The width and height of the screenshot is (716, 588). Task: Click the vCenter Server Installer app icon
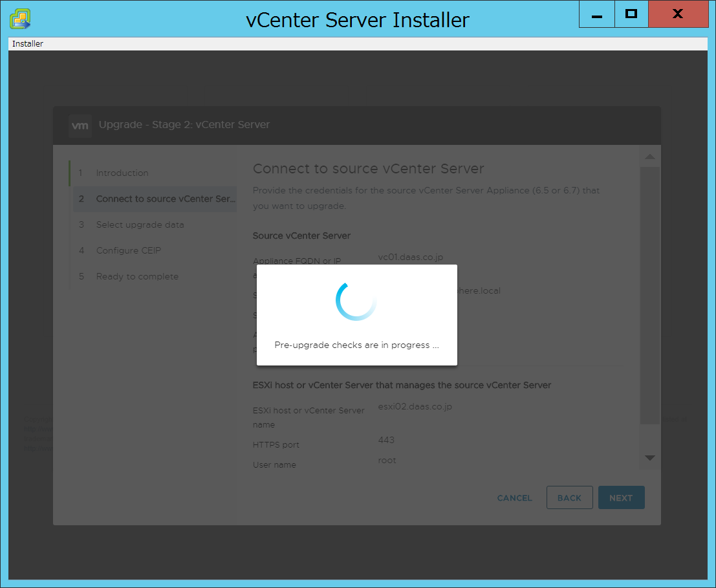(20, 19)
